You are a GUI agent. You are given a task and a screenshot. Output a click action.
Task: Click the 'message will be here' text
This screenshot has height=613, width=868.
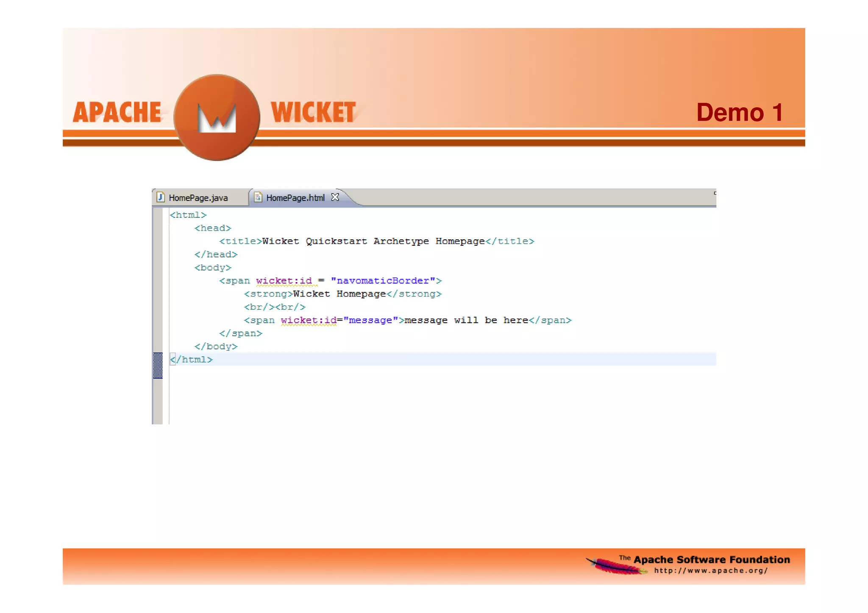[466, 320]
